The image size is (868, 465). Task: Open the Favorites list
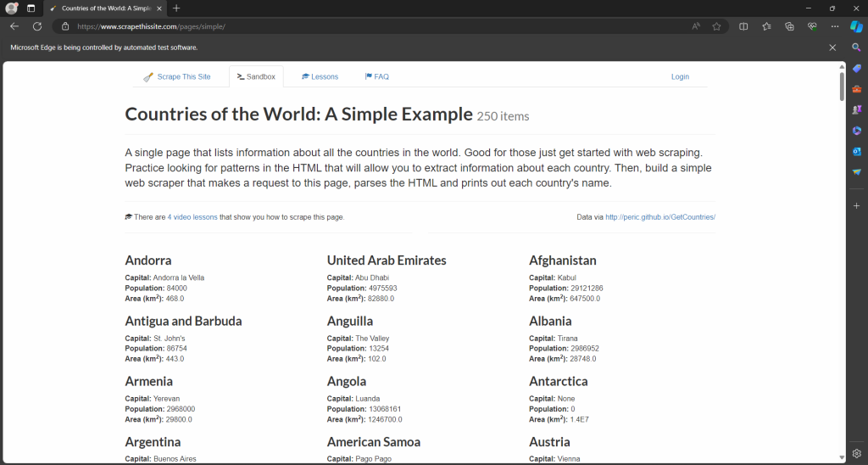tap(766, 26)
